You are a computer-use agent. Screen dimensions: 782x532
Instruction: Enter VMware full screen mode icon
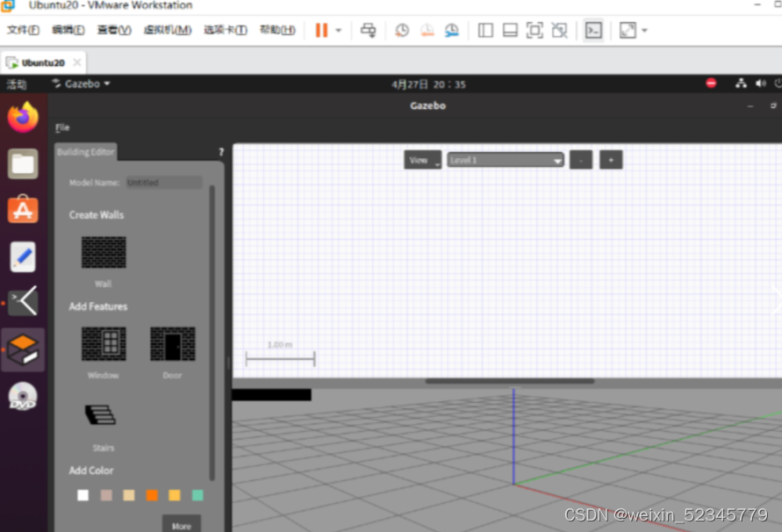tap(534, 31)
